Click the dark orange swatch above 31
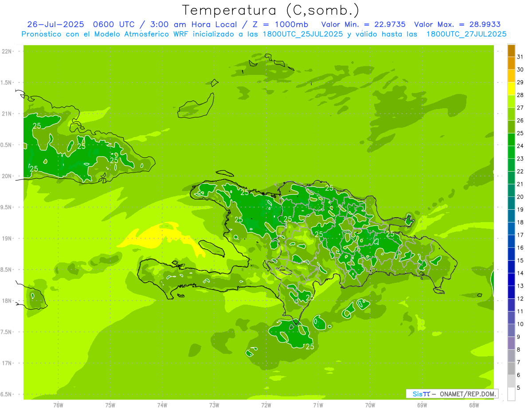The height and width of the screenshot is (411, 532). pyautogui.click(x=511, y=51)
